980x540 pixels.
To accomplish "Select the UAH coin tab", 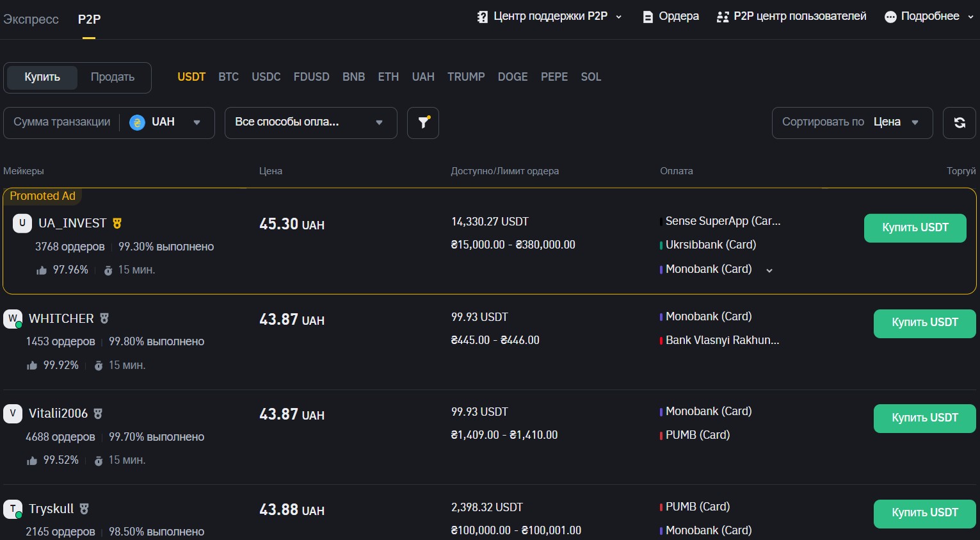I will pyautogui.click(x=423, y=77).
